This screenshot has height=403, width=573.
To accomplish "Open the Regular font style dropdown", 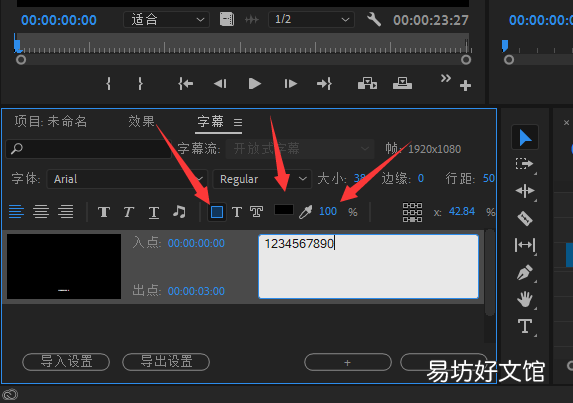I will pos(262,179).
